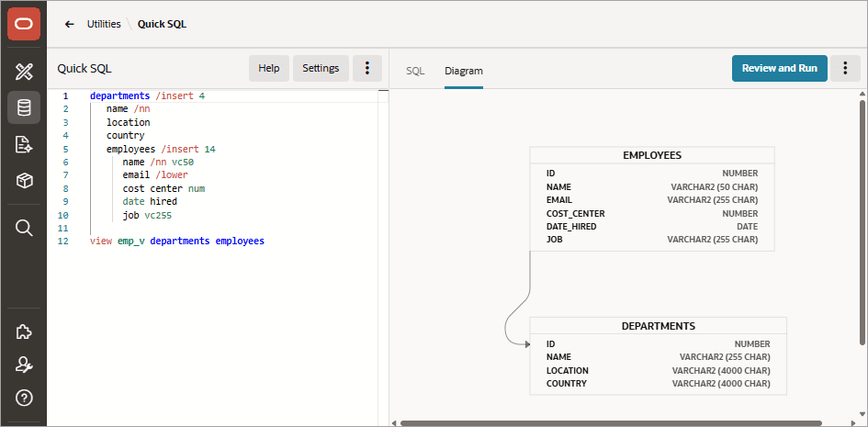
Task: Click the 'country' code line
Action: (126, 136)
